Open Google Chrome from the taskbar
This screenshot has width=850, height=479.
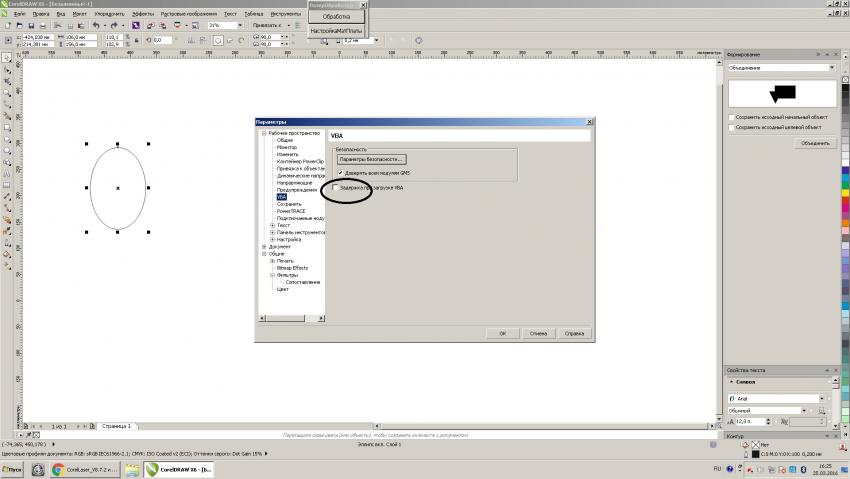pos(59,469)
